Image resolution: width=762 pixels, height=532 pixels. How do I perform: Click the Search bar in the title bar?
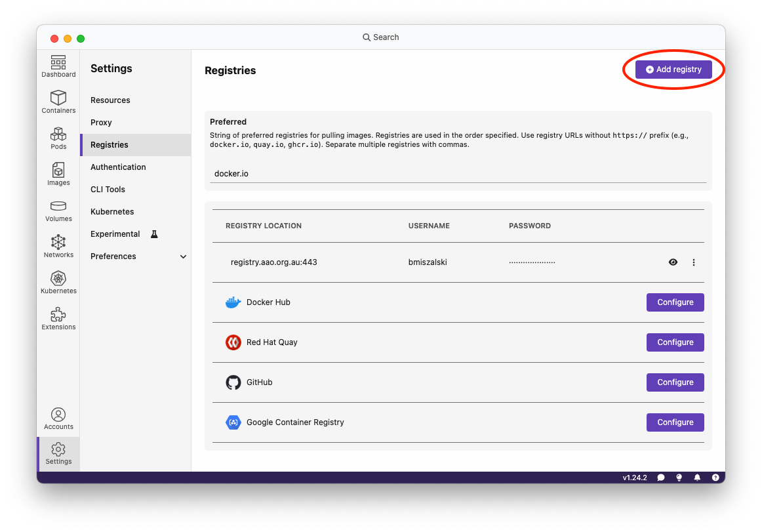[x=381, y=37]
